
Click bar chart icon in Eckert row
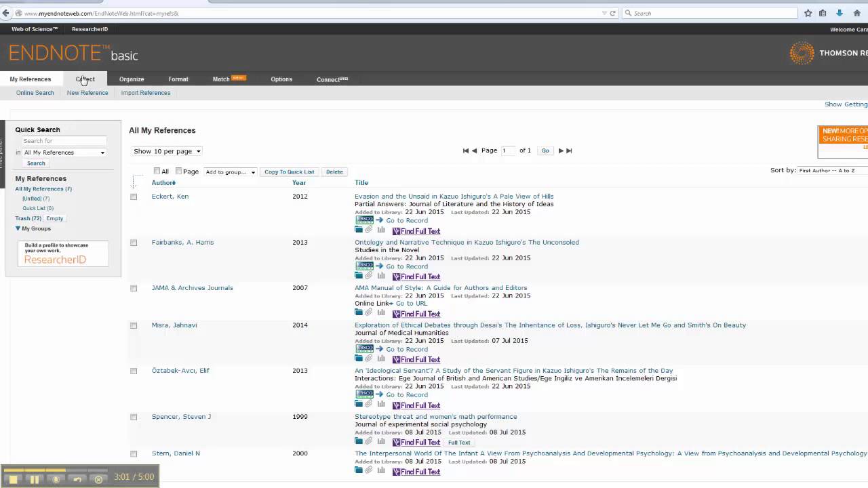coord(381,230)
